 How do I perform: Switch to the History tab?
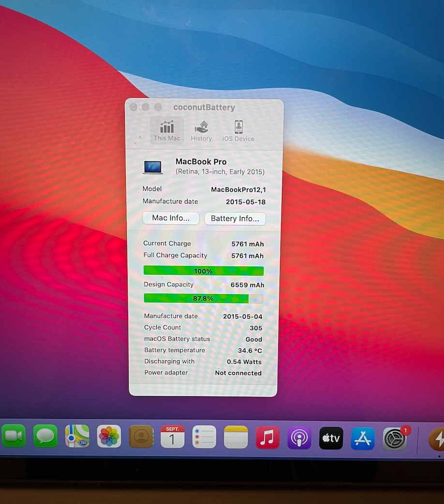pos(201,131)
